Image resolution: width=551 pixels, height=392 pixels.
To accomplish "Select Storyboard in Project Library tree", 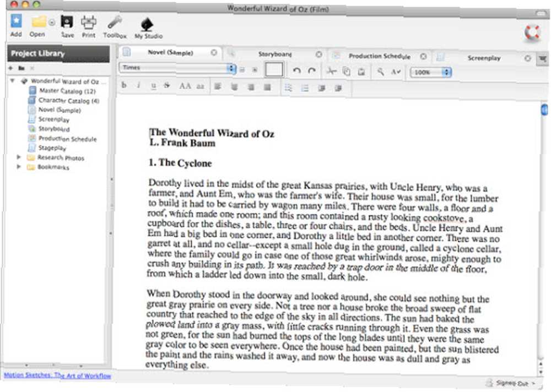I will pos(49,129).
